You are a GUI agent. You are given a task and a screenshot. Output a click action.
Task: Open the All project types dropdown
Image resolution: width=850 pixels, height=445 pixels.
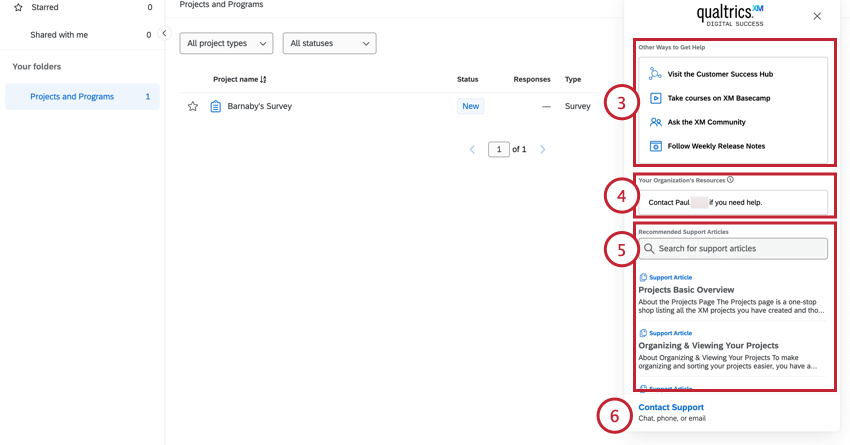(x=226, y=43)
